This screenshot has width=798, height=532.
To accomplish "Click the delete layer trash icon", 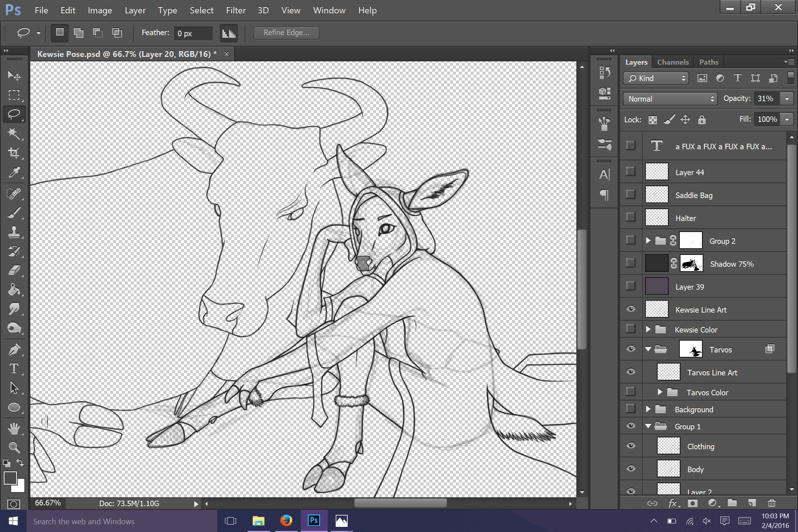I will tap(771, 503).
